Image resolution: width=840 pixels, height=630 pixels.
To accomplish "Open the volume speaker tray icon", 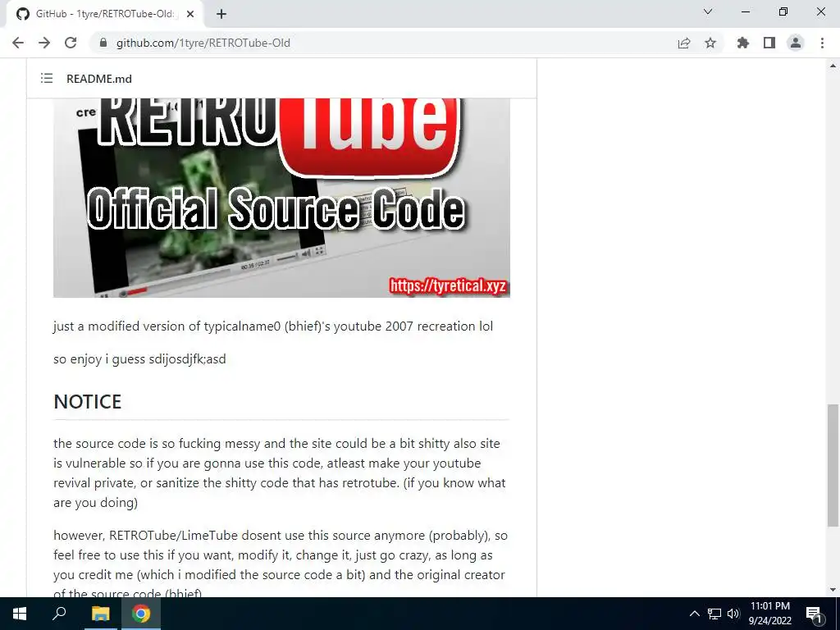I will tap(733, 614).
